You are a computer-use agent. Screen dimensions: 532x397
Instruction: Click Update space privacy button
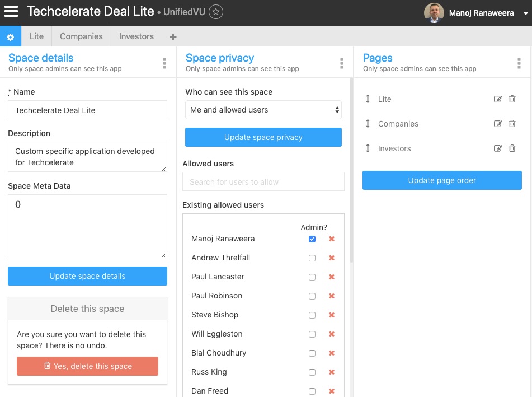tap(263, 137)
